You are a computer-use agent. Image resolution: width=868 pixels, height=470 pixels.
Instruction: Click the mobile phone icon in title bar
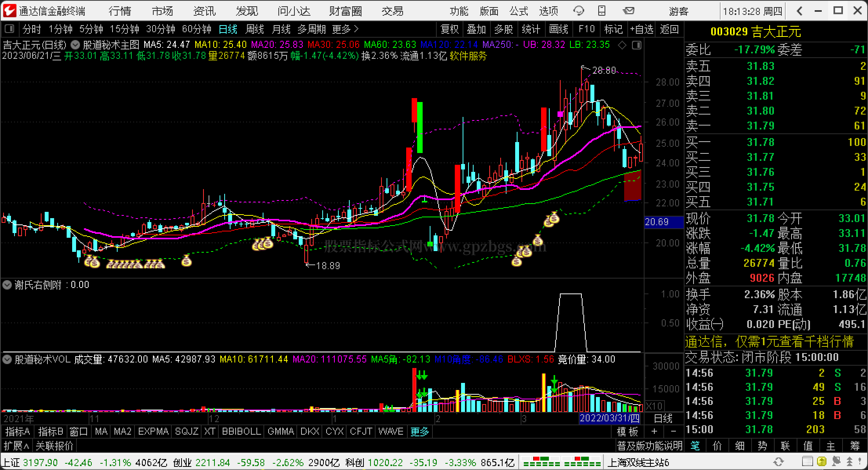point(601,11)
